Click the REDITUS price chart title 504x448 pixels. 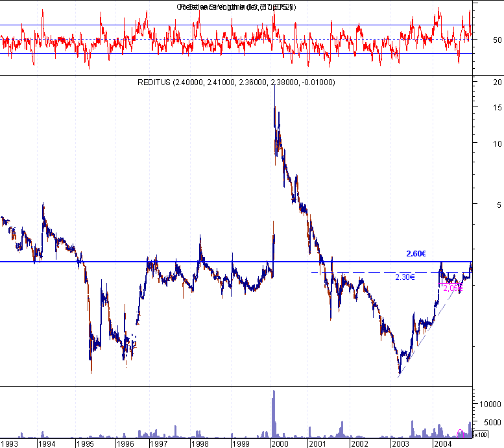pos(236,82)
